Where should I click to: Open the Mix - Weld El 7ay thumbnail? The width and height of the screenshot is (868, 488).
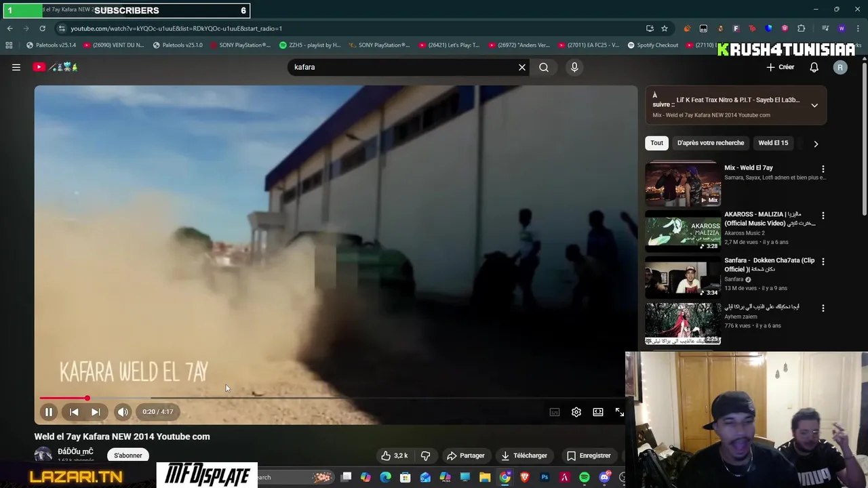point(683,184)
